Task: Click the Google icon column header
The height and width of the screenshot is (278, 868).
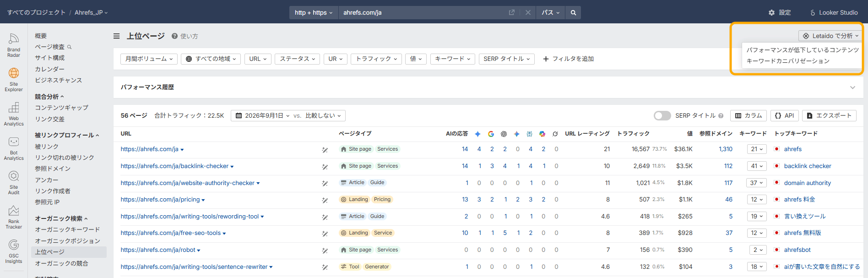Action: tap(491, 134)
